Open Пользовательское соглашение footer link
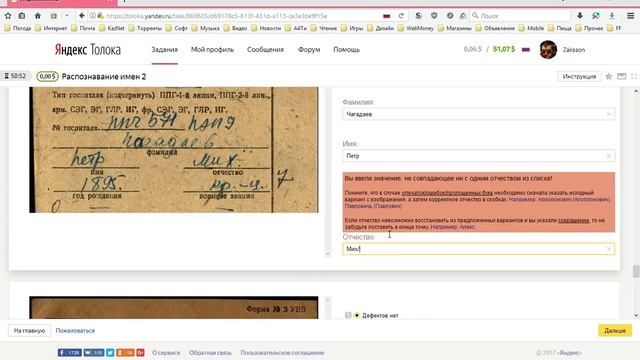The width and height of the screenshot is (640, 360). pos(282,353)
